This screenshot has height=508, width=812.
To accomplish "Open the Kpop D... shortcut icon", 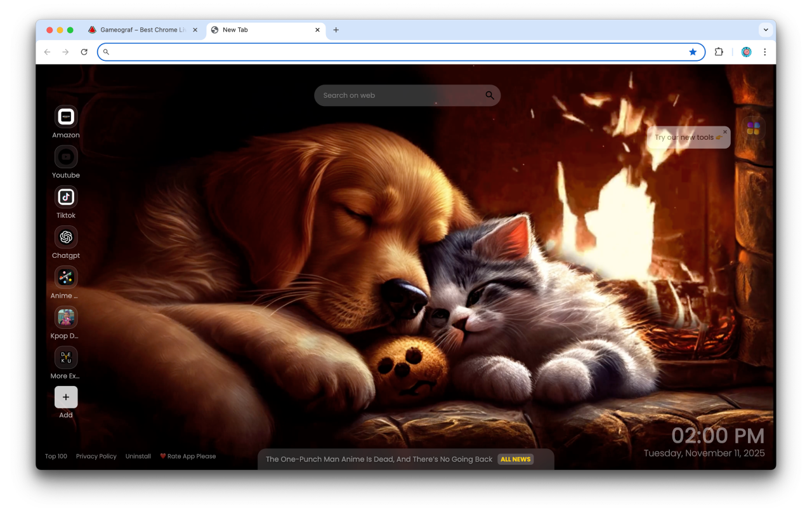I will click(66, 317).
